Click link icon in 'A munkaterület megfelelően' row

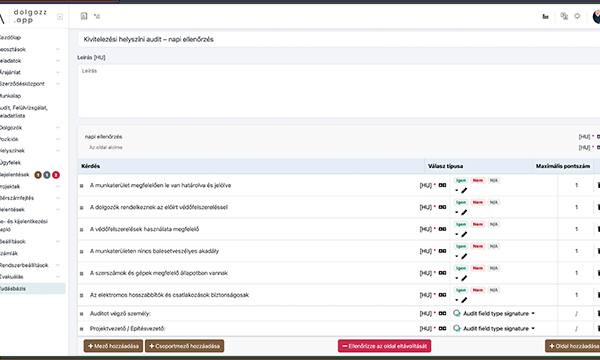[x=442, y=185]
